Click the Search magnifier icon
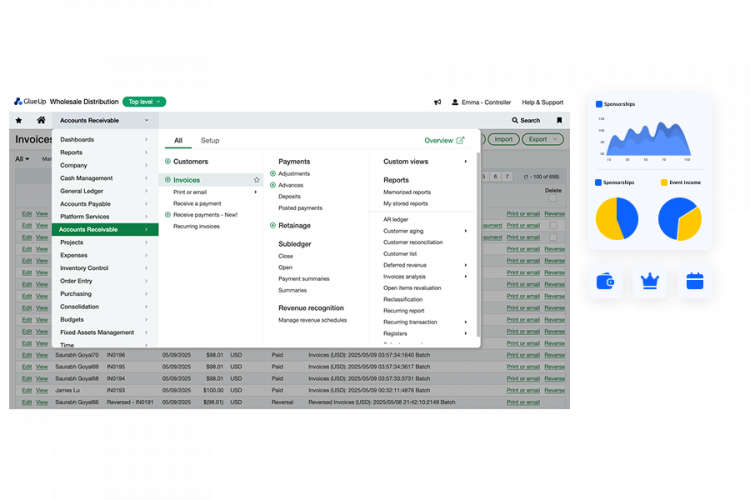Screen dimensions: 750x500 click(515, 121)
